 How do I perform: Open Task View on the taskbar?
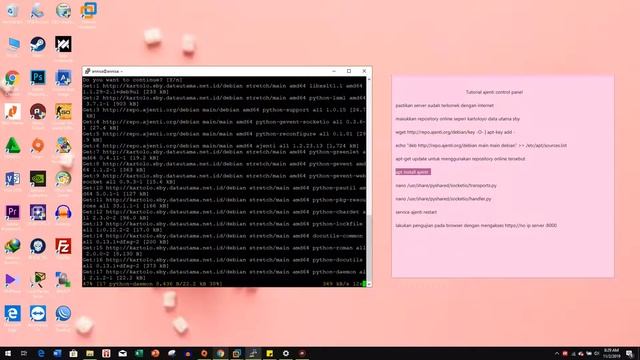point(24,353)
